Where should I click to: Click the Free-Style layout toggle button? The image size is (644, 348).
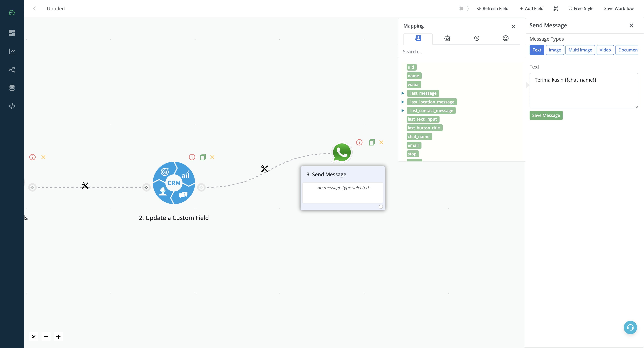[581, 8]
